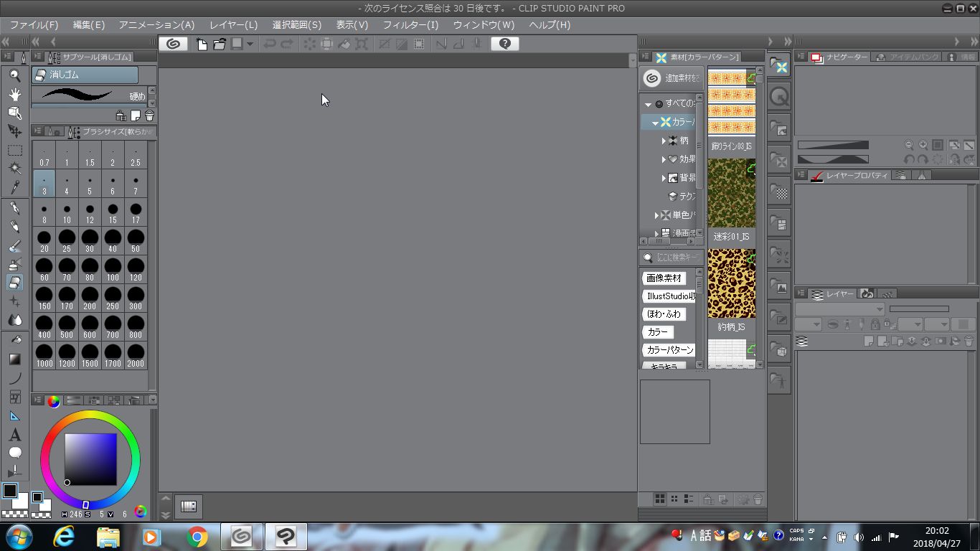Open the レイヤー(L) menu
Screen dimensions: 980x551
233,25
